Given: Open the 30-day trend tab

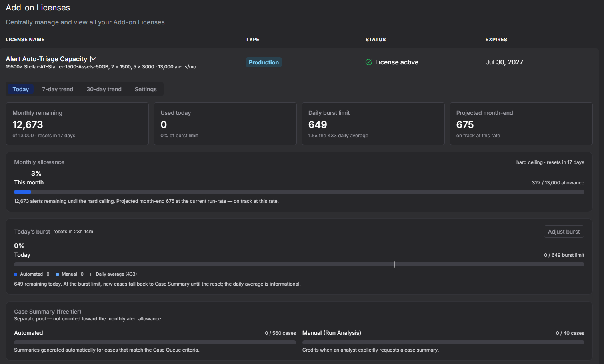Looking at the screenshot, I should pos(104,89).
